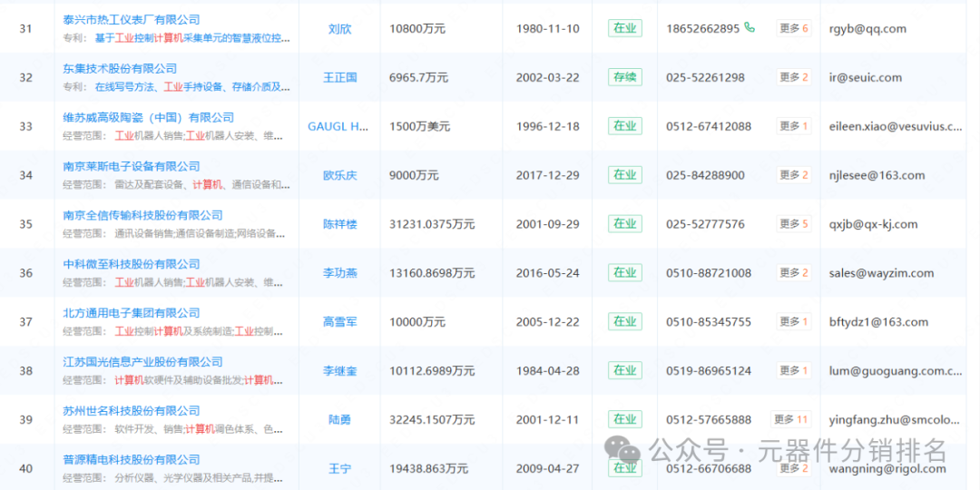This screenshot has height=490, width=980.
Task: Click the 在业 status tag in row 31
Action: click(x=625, y=28)
